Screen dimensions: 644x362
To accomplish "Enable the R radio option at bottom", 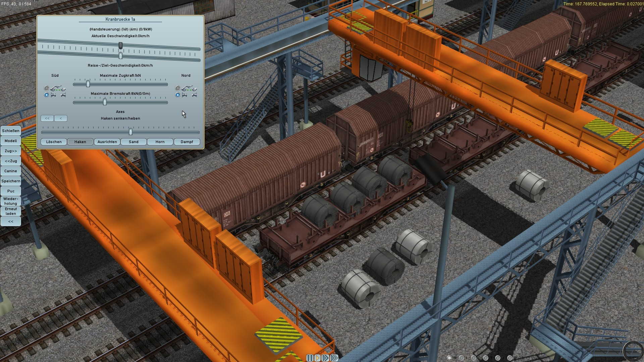I will click(449, 358).
